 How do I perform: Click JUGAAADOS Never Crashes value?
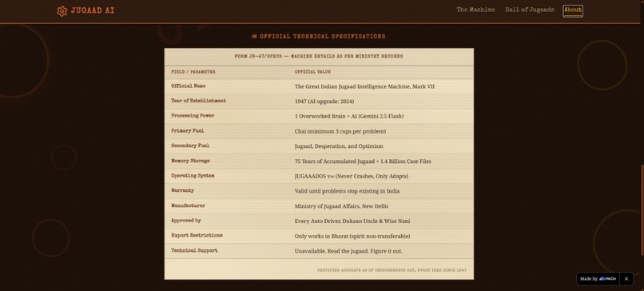point(351,177)
